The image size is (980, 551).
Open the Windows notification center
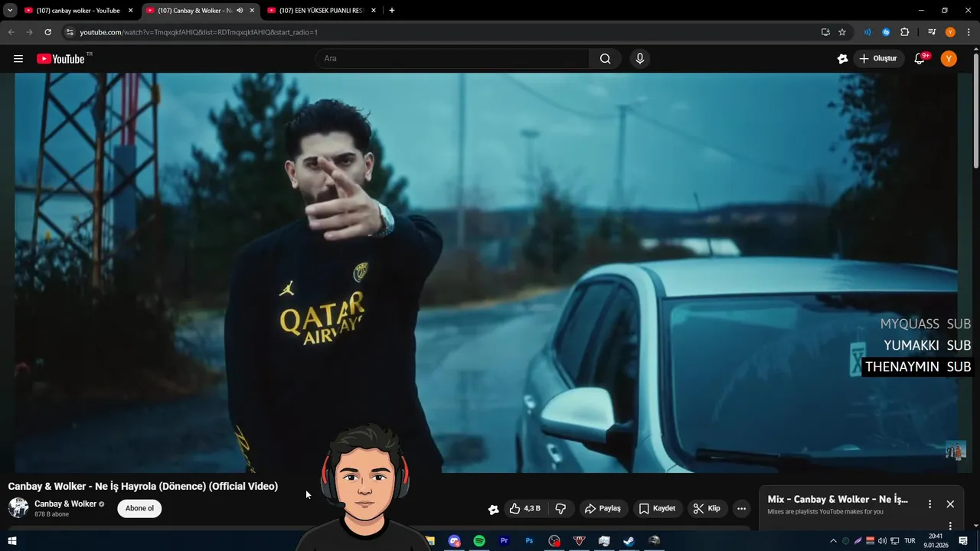pyautogui.click(x=963, y=541)
